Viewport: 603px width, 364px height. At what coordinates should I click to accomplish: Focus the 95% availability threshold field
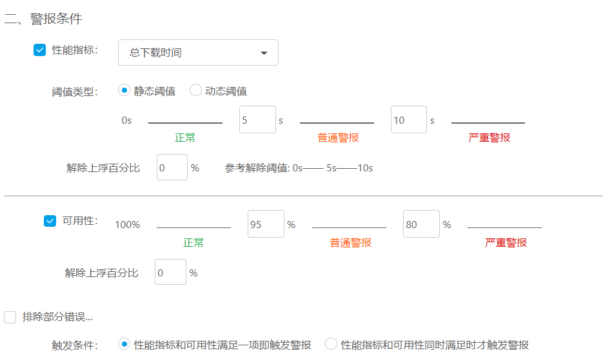point(266,224)
